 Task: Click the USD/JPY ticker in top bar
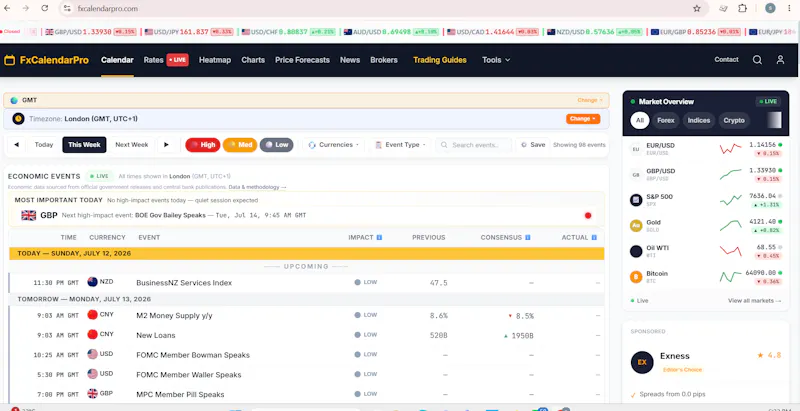point(189,32)
